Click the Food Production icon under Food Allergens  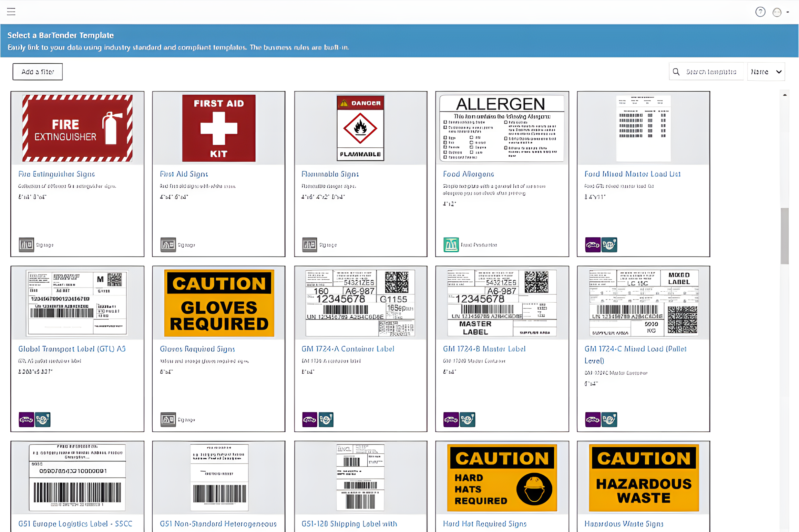point(451,245)
